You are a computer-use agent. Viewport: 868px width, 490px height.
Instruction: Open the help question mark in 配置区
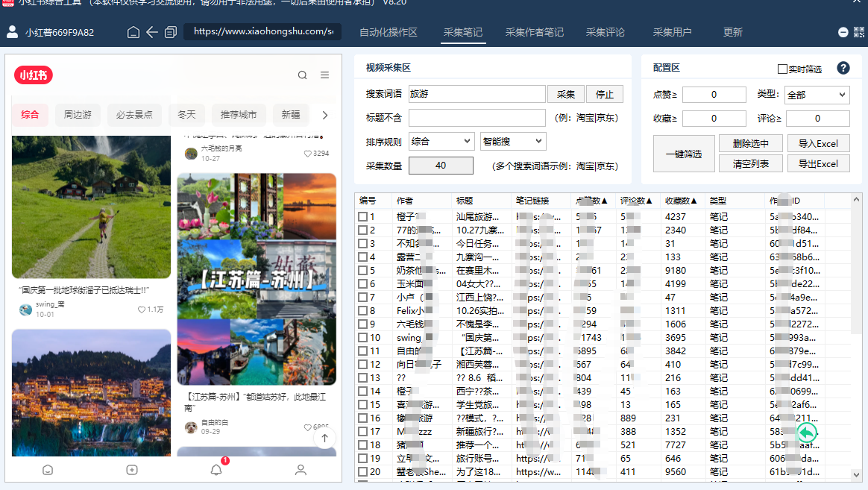[x=843, y=68]
